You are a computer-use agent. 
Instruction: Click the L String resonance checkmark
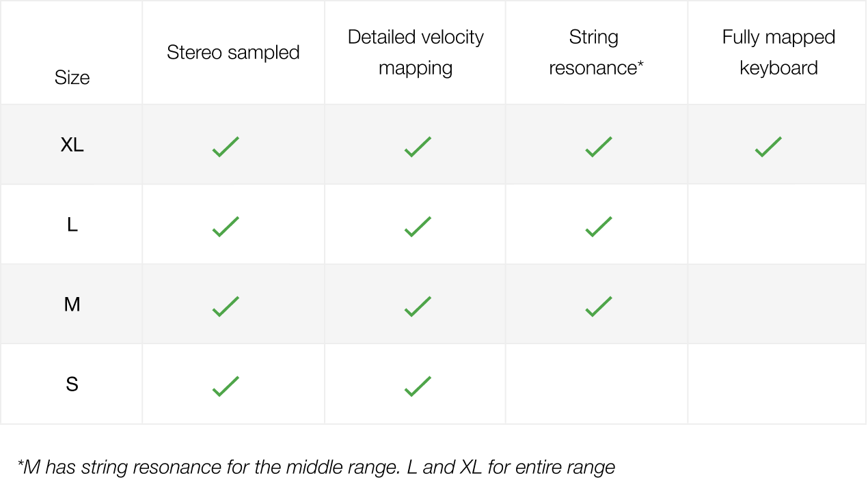point(598,227)
